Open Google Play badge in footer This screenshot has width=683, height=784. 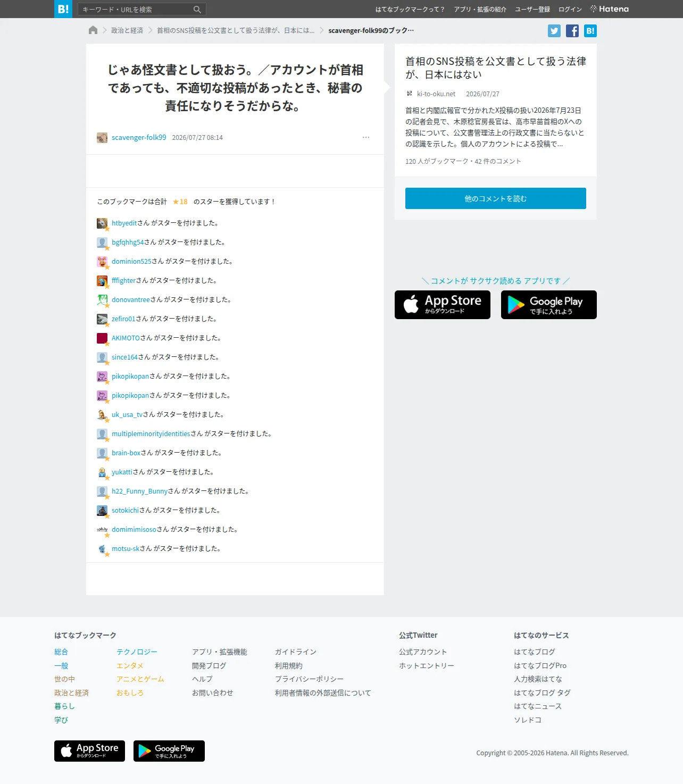(169, 751)
